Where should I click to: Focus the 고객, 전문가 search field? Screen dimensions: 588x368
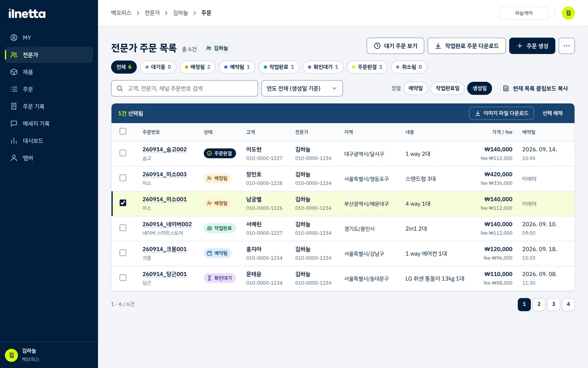(184, 88)
